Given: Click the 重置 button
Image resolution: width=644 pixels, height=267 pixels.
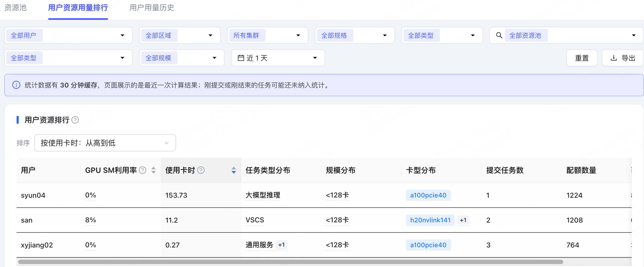Looking at the screenshot, I should coord(582,58).
